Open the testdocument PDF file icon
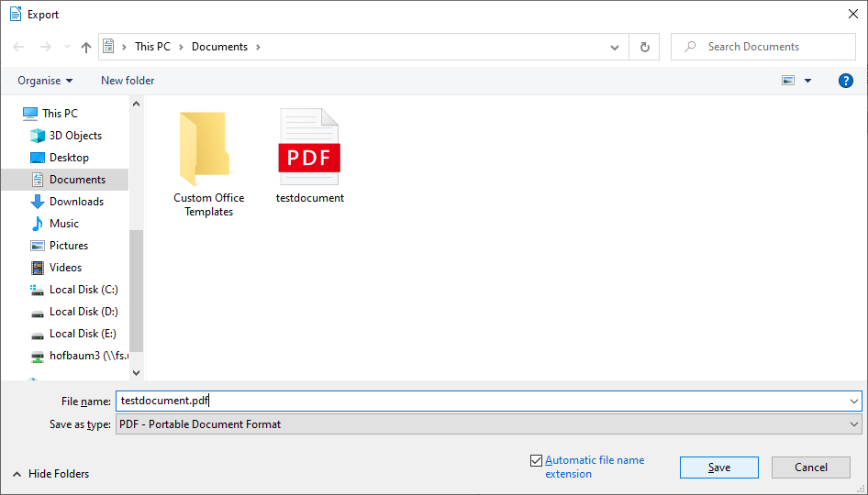868x495 pixels. (309, 147)
